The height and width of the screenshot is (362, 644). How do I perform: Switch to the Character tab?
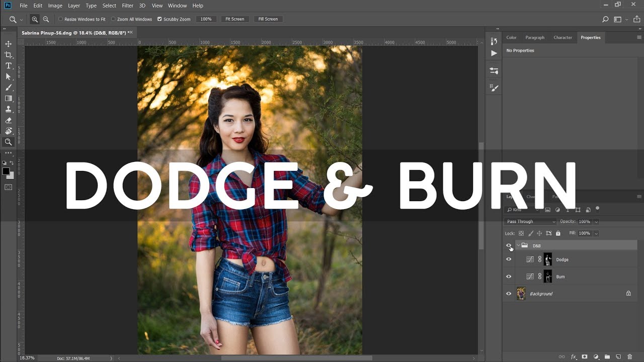coord(562,37)
